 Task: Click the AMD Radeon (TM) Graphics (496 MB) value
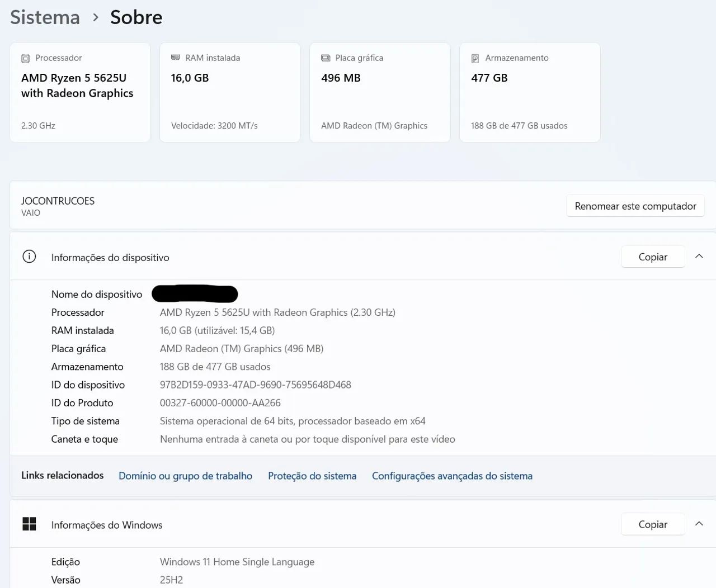coord(242,349)
